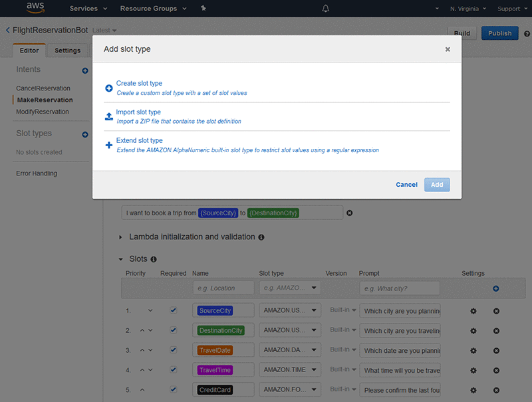532x402 pixels.
Task: Delete the DestinationCity slot
Action: click(496, 331)
